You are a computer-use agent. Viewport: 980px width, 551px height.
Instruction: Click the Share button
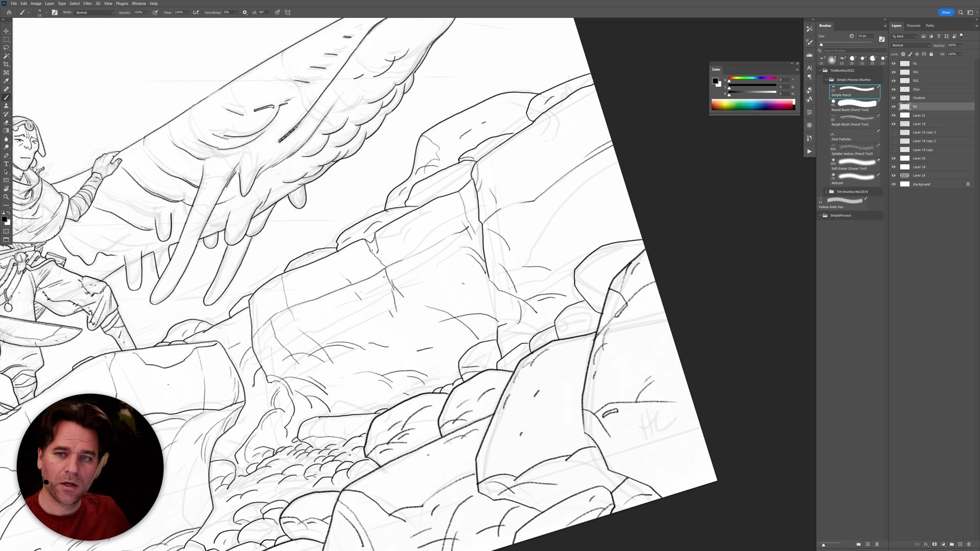click(x=945, y=12)
